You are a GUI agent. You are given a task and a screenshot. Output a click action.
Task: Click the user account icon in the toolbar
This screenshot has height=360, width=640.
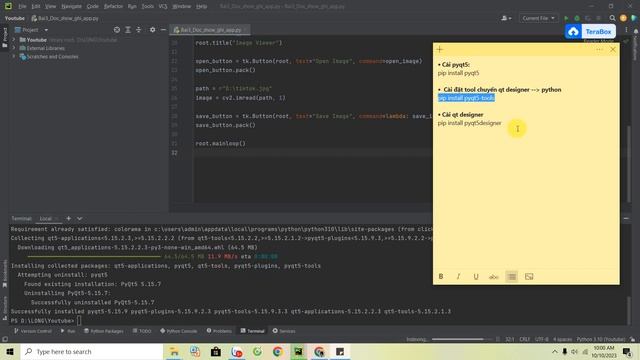(506, 18)
